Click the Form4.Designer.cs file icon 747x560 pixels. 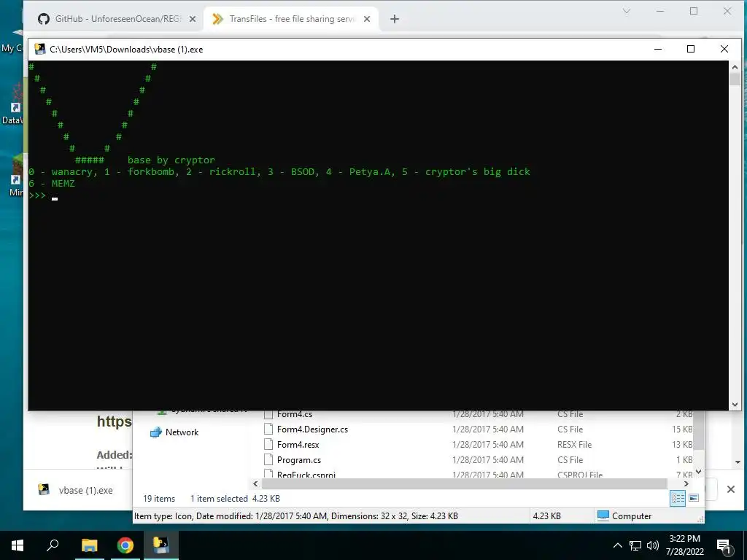[x=268, y=429]
